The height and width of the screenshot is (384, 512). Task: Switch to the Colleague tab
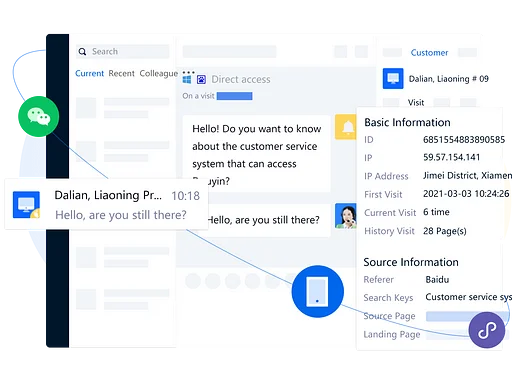pos(159,74)
